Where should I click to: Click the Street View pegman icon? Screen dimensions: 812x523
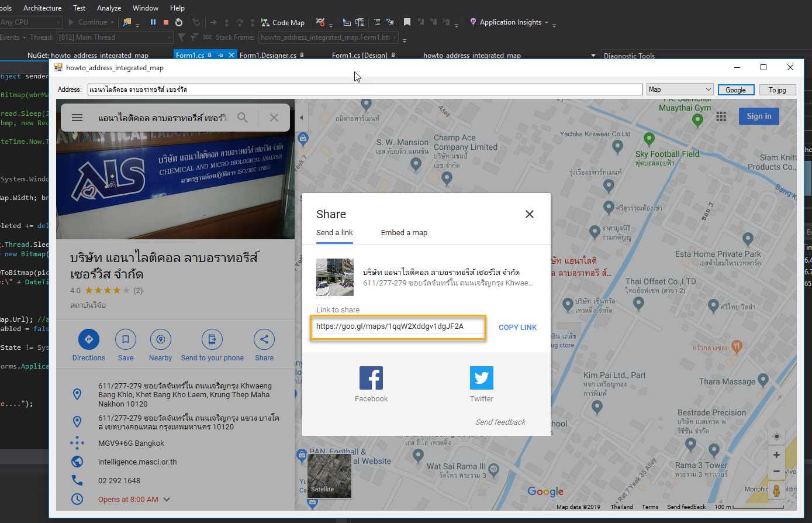(776, 490)
